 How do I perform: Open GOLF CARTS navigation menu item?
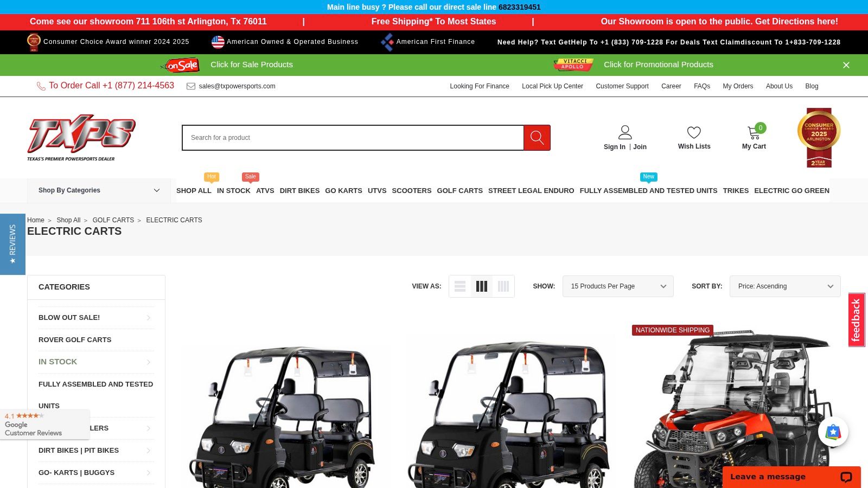click(x=459, y=191)
